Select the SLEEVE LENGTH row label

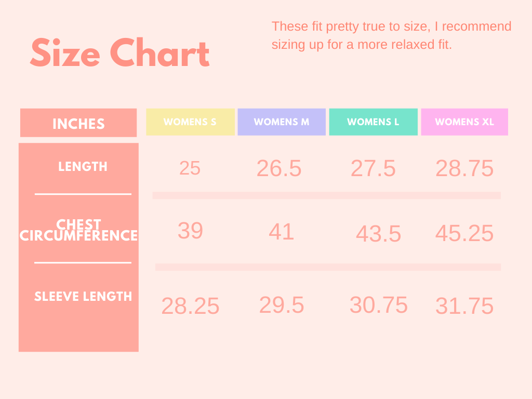[83, 297]
